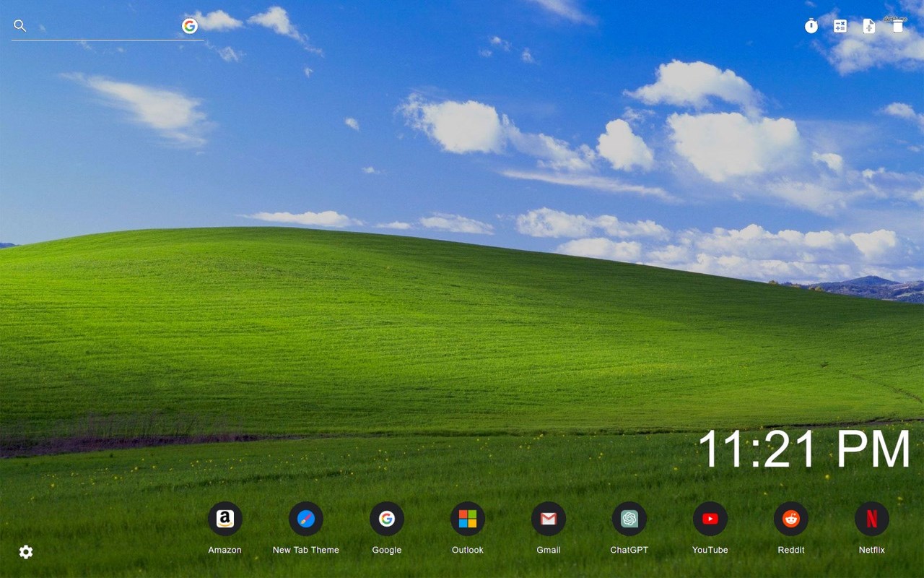This screenshot has height=578, width=924.
Task: Click the trash bin icon in top toolbar
Action: pos(897,26)
